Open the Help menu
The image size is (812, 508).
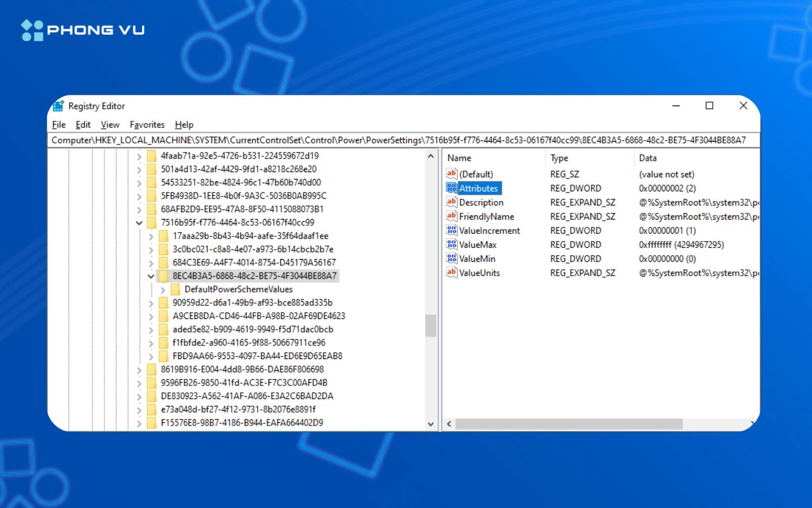184,125
